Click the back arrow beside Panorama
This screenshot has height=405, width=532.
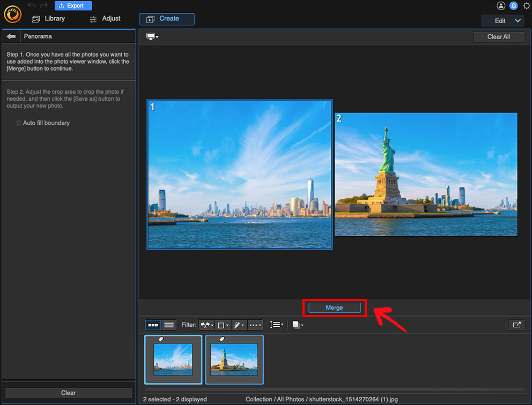(11, 36)
